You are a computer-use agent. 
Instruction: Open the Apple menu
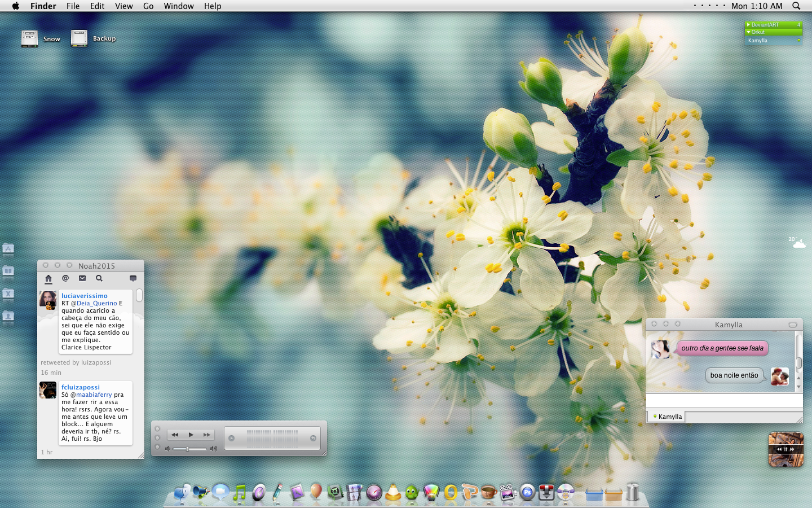click(x=16, y=6)
